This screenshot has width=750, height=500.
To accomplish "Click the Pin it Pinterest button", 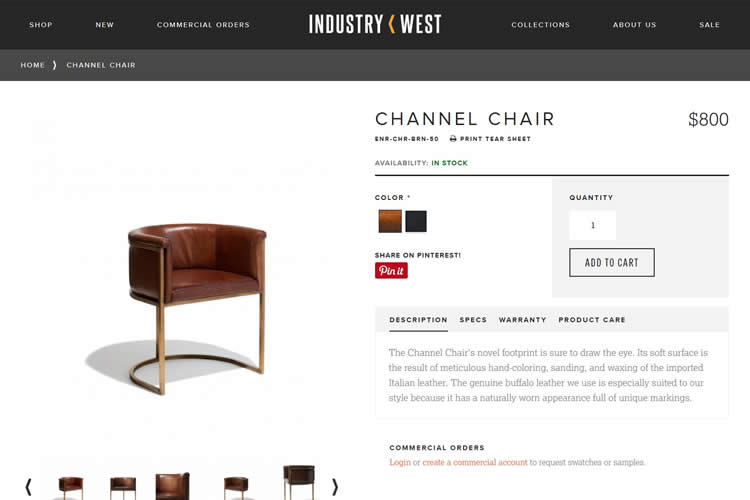I will pyautogui.click(x=391, y=270).
